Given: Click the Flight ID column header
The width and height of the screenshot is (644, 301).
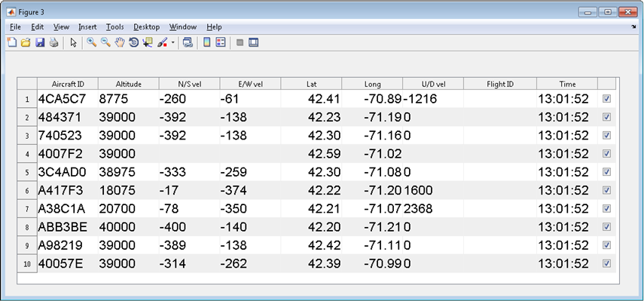Looking at the screenshot, I should click(x=500, y=84).
